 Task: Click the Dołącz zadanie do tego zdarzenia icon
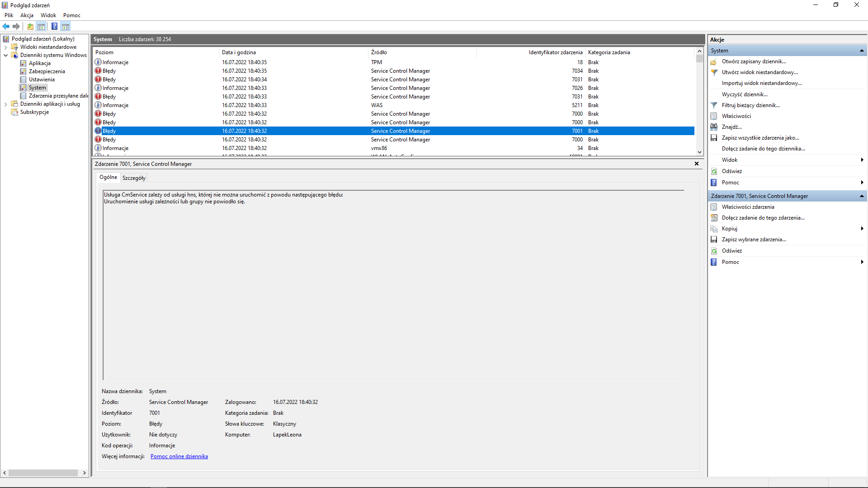(x=714, y=218)
